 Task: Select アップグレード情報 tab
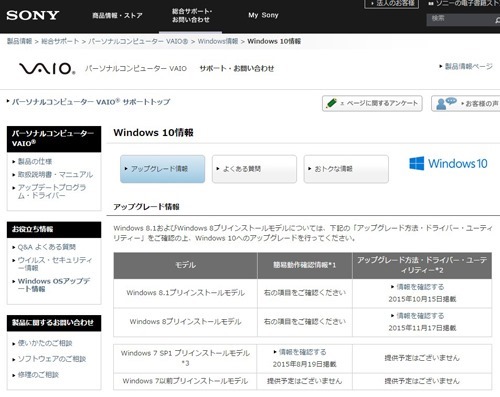[x=163, y=169]
